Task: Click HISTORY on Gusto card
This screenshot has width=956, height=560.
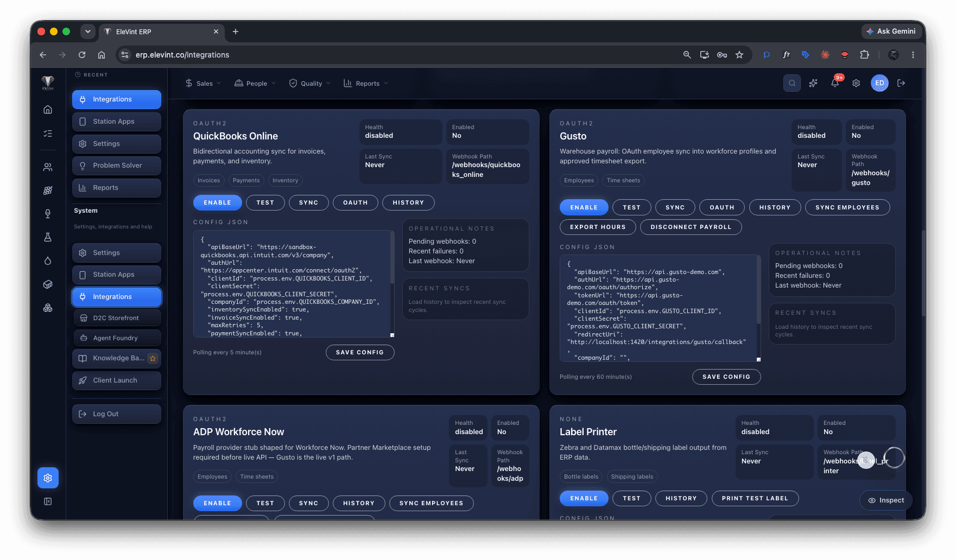Action: (775, 207)
